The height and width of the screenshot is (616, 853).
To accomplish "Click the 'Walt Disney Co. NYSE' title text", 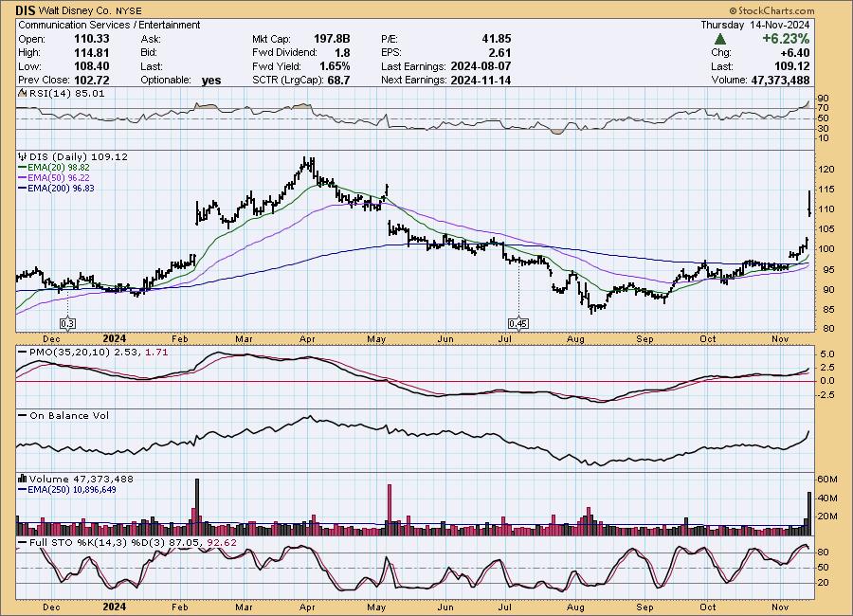I will pyautogui.click(x=91, y=10).
